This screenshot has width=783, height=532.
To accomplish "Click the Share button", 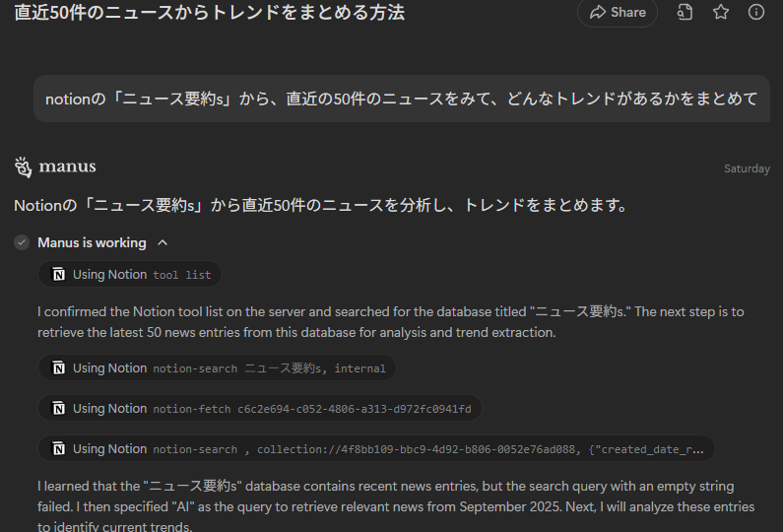I will [618, 13].
